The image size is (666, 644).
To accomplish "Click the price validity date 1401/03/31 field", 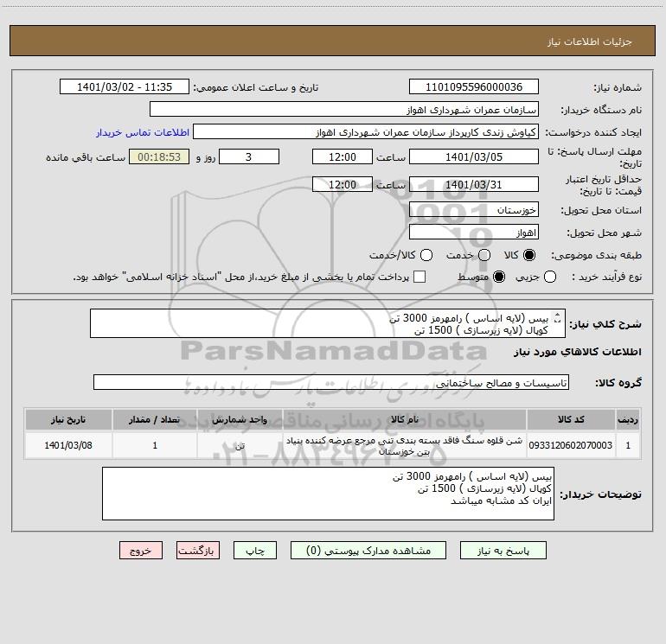I will [x=474, y=184].
